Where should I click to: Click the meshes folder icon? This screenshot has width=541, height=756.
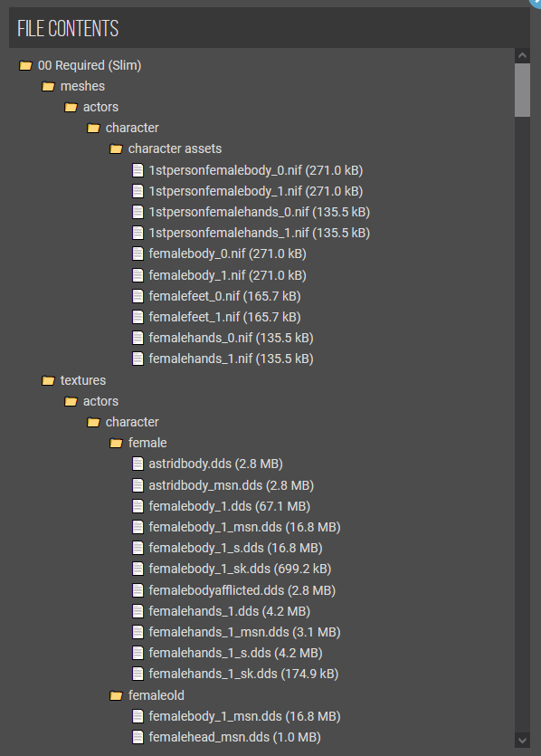48,86
